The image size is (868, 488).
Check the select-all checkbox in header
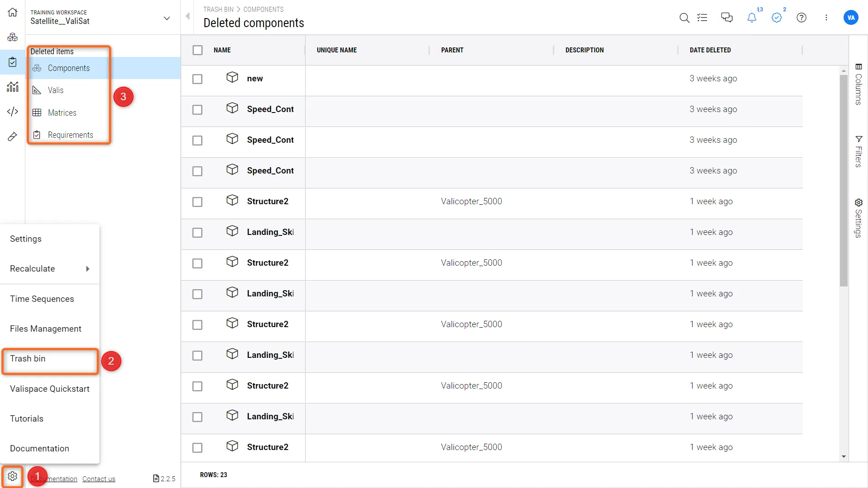pos(198,50)
